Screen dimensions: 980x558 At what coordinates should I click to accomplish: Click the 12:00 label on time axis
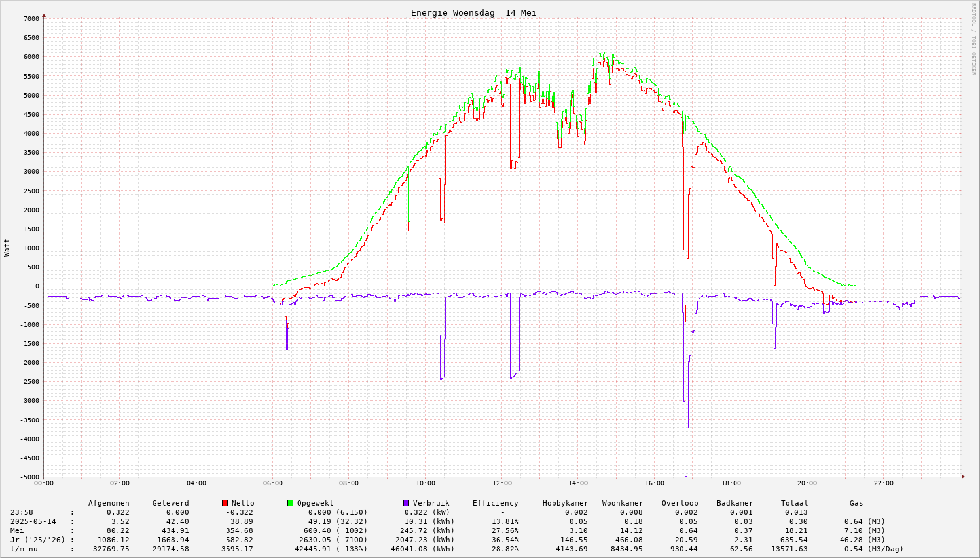(501, 483)
